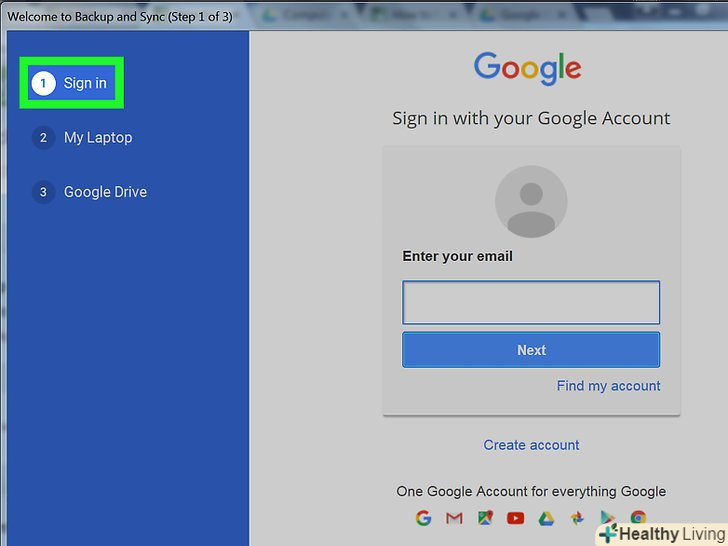Click the step 3 number circle

tap(43, 192)
